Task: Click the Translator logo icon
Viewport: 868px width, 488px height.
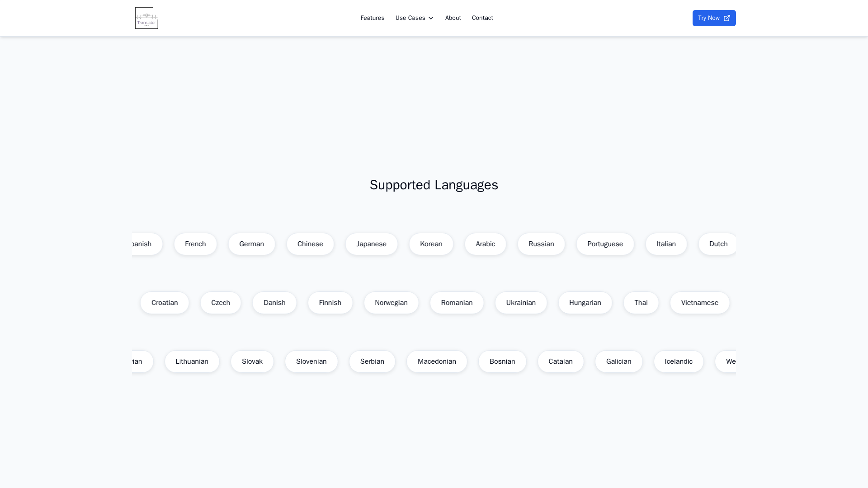Action: coord(146,18)
